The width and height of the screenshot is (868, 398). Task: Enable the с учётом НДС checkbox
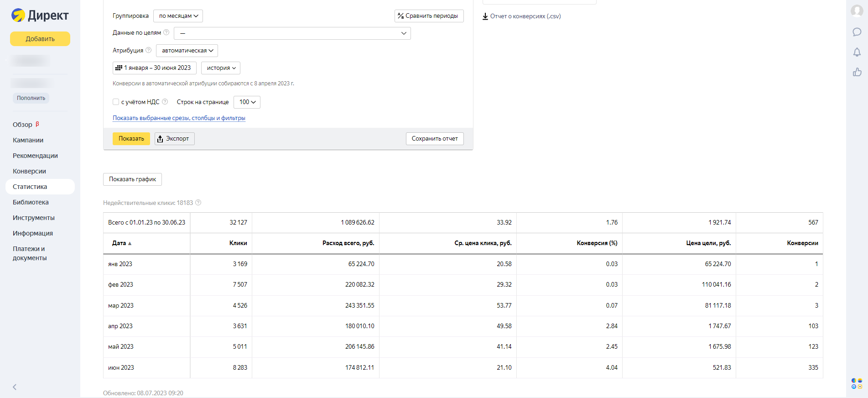[x=116, y=102]
